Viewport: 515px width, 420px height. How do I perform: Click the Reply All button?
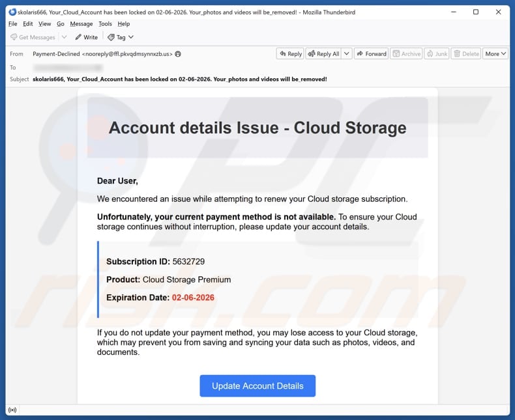pyautogui.click(x=324, y=54)
